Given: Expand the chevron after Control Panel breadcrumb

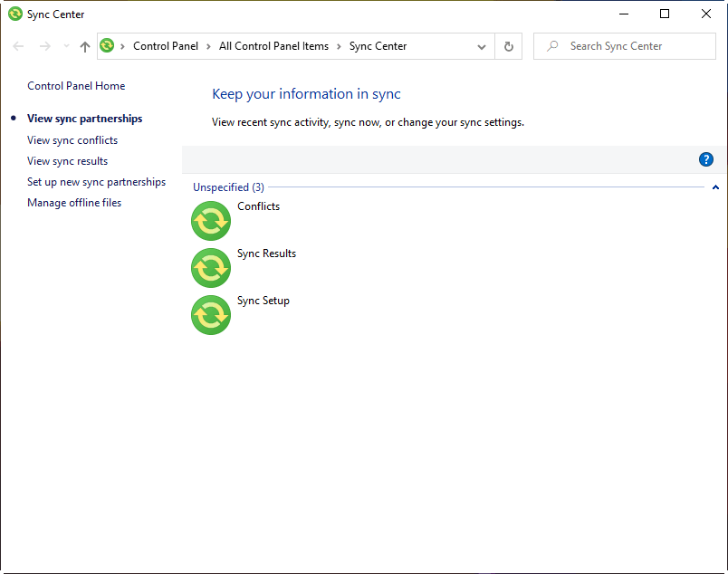Looking at the screenshot, I should [208, 46].
